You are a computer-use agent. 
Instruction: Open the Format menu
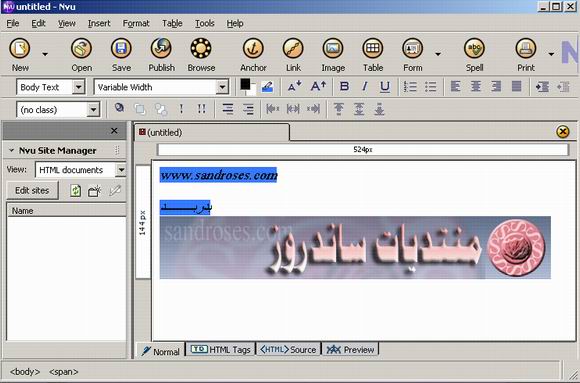click(136, 23)
